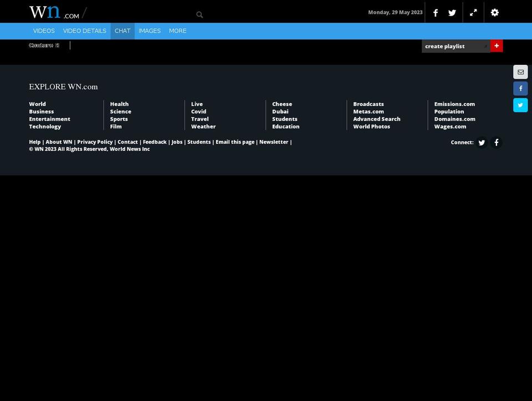Click Email this page link
This screenshot has width=532, height=401.
point(235,142)
